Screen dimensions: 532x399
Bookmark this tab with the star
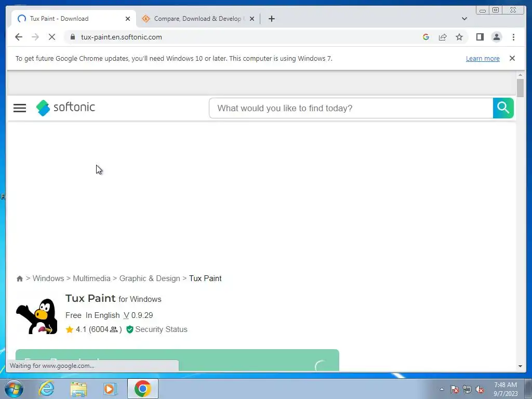point(459,37)
